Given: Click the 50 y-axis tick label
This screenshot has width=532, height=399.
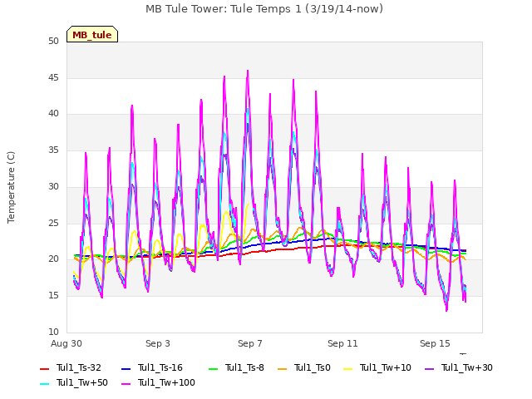Looking at the screenshot, I should tap(53, 41).
